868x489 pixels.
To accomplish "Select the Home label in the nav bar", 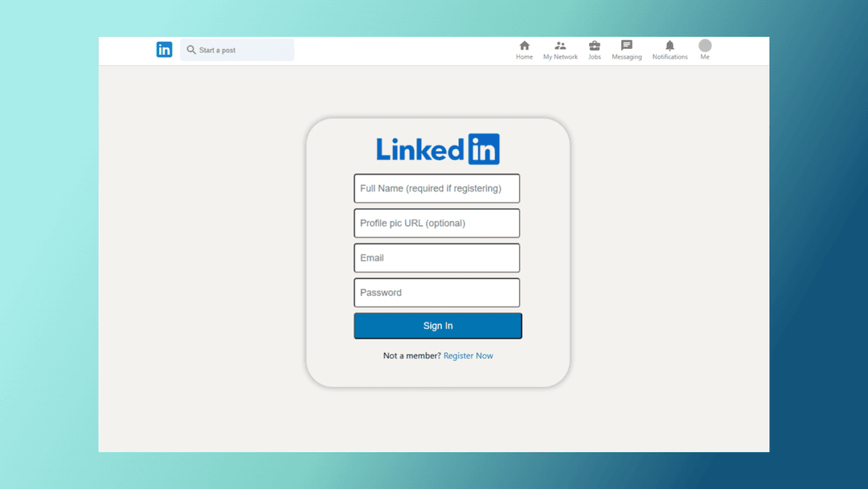I will pyautogui.click(x=524, y=57).
